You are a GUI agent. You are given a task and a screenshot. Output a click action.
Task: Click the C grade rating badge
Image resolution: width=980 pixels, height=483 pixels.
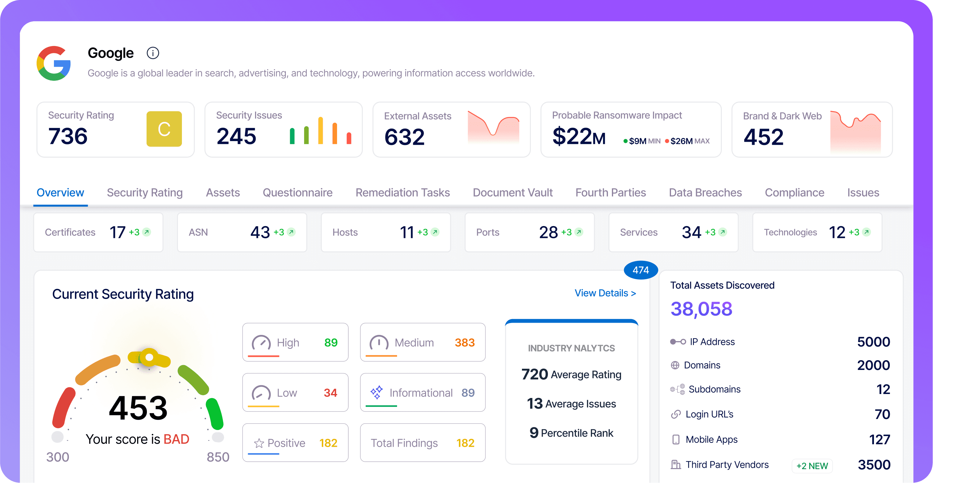coord(164,129)
